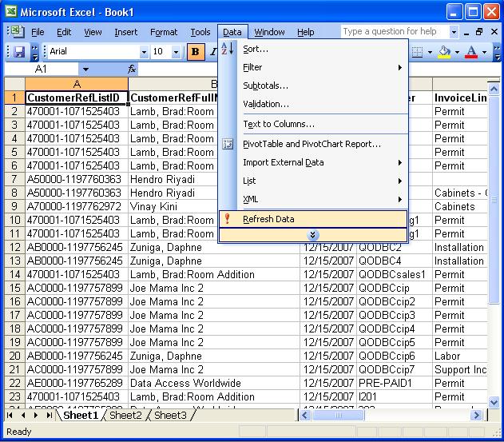Image resolution: width=504 pixels, height=442 pixels.
Task: Switch to Sheet2 tab
Action: pos(125,416)
